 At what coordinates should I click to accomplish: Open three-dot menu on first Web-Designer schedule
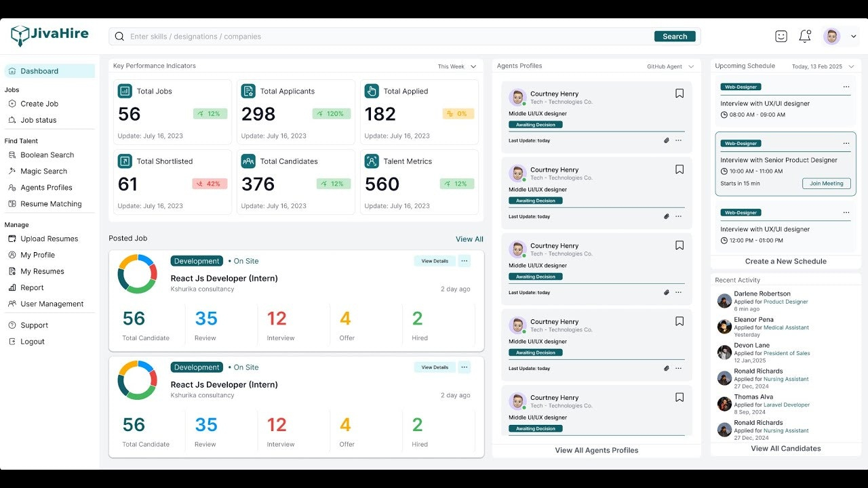[846, 87]
